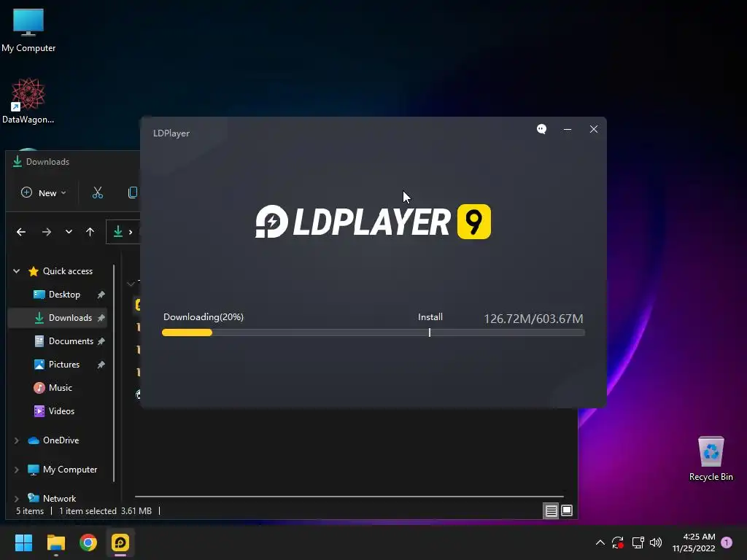
Task: Click the Downloads window title
Action: coord(47,161)
